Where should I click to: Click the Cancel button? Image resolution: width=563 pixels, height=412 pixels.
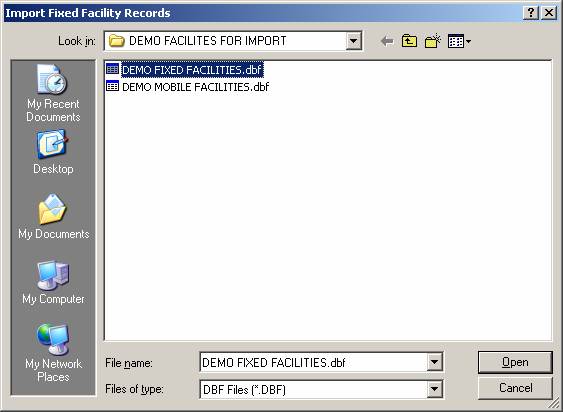(x=515, y=388)
